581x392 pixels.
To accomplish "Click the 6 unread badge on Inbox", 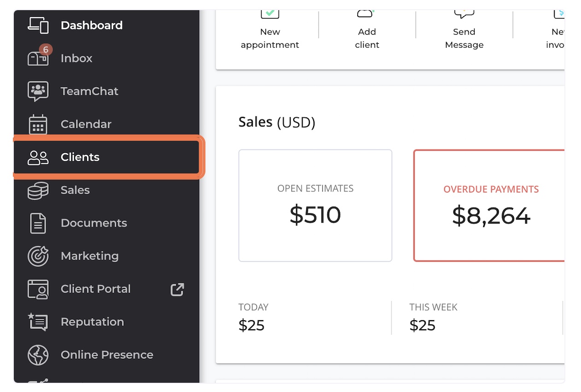I will click(x=45, y=50).
